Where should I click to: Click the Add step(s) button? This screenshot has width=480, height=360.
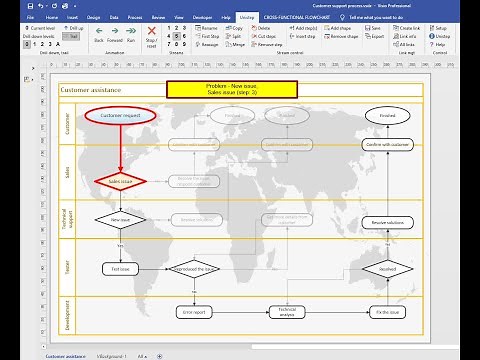[303, 28]
